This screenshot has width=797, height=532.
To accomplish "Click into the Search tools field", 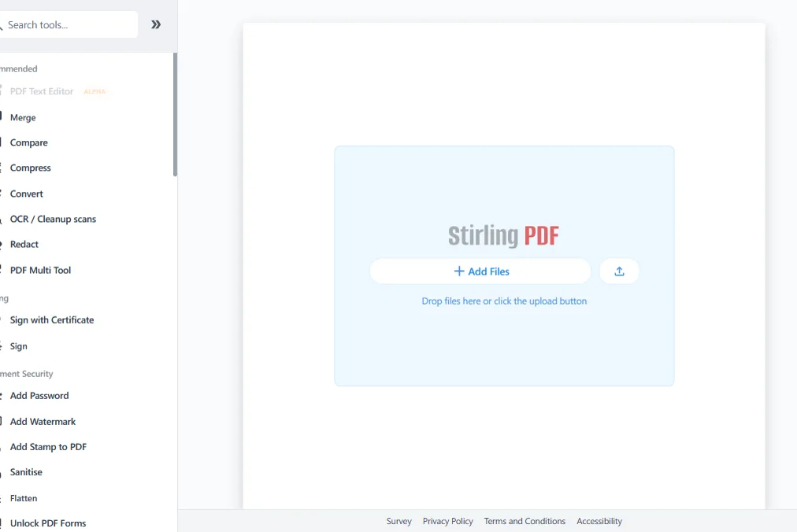I will point(69,24).
